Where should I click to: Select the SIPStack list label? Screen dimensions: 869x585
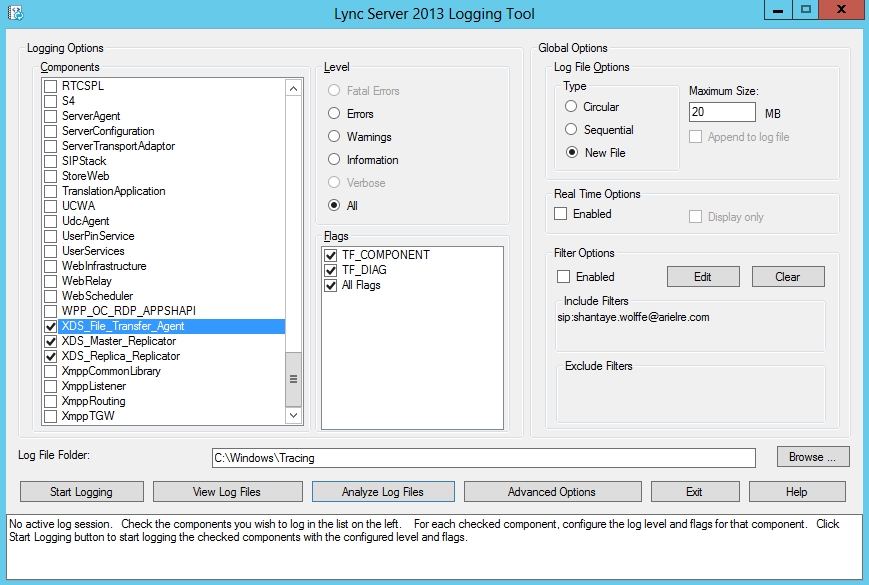click(84, 161)
